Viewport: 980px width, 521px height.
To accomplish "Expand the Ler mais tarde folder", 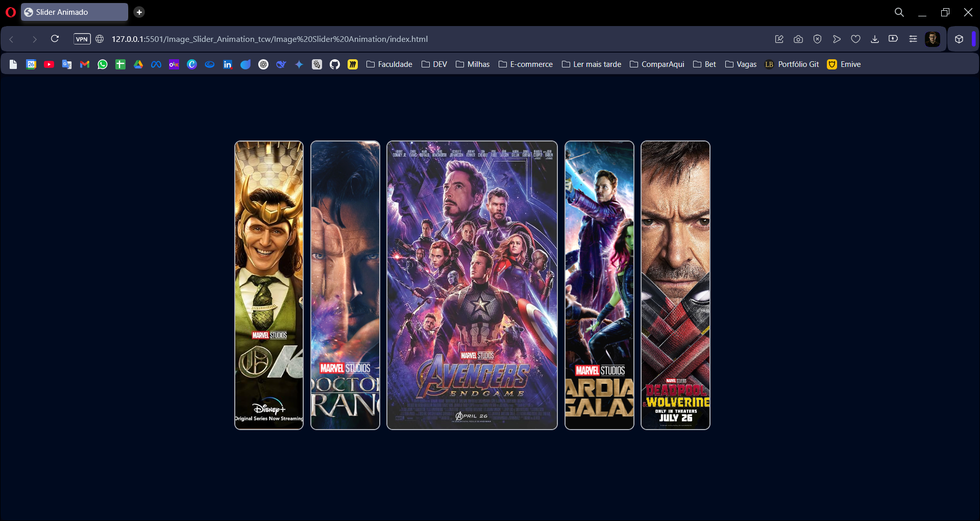I will [x=592, y=64].
